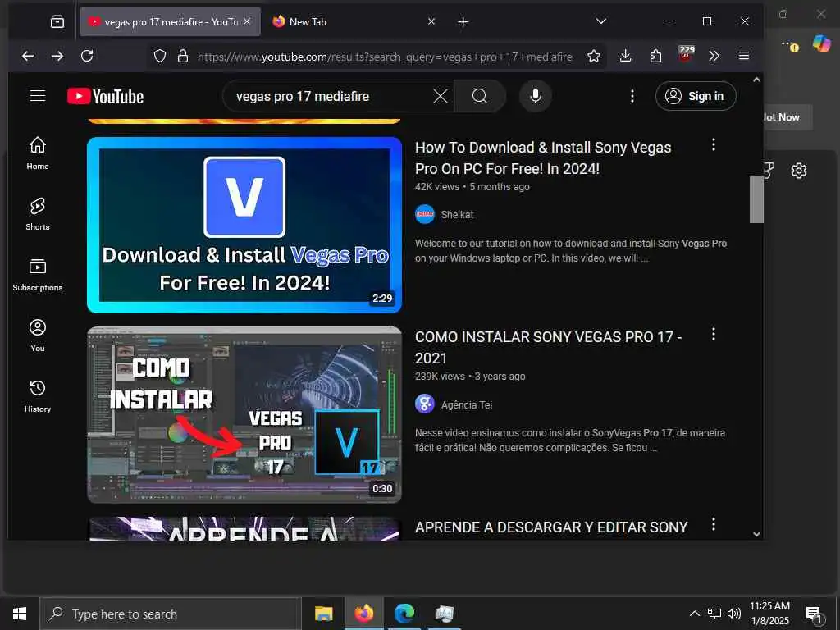Open a new browser tab
Image resolution: width=840 pixels, height=630 pixels.
point(463,22)
